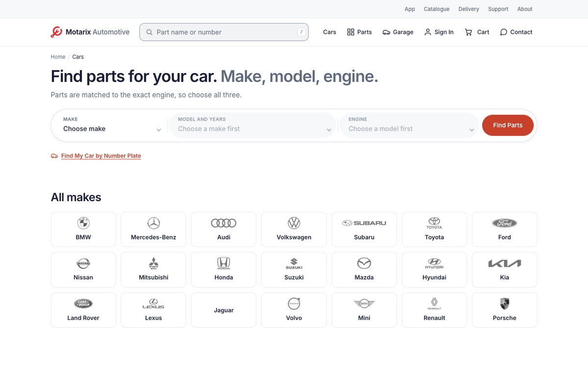
Task: Choose the Suzuki logo card
Action: tap(294, 269)
